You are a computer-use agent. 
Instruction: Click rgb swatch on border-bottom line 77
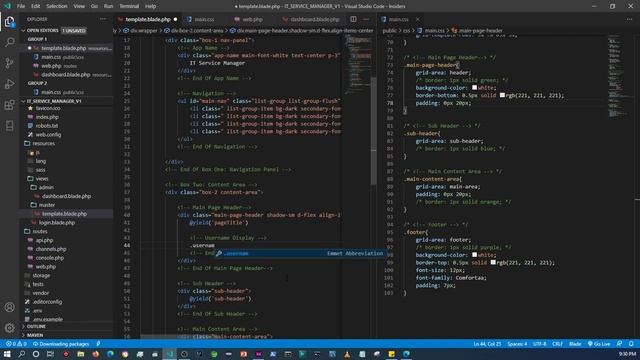point(502,95)
